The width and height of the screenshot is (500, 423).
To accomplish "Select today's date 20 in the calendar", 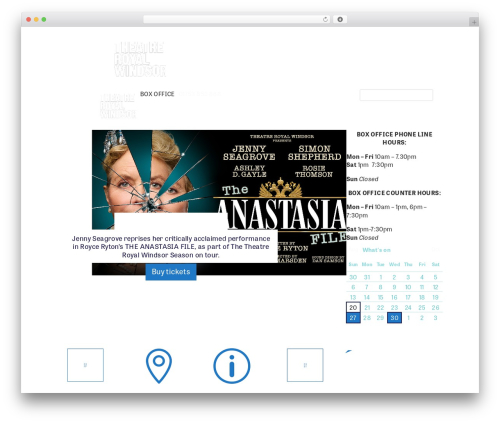I will (353, 307).
